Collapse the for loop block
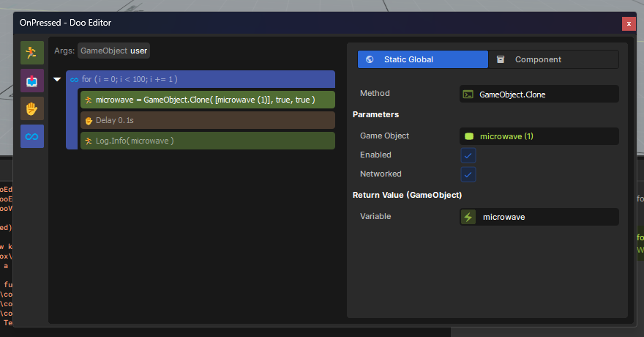This screenshot has width=644, height=337. click(57, 79)
